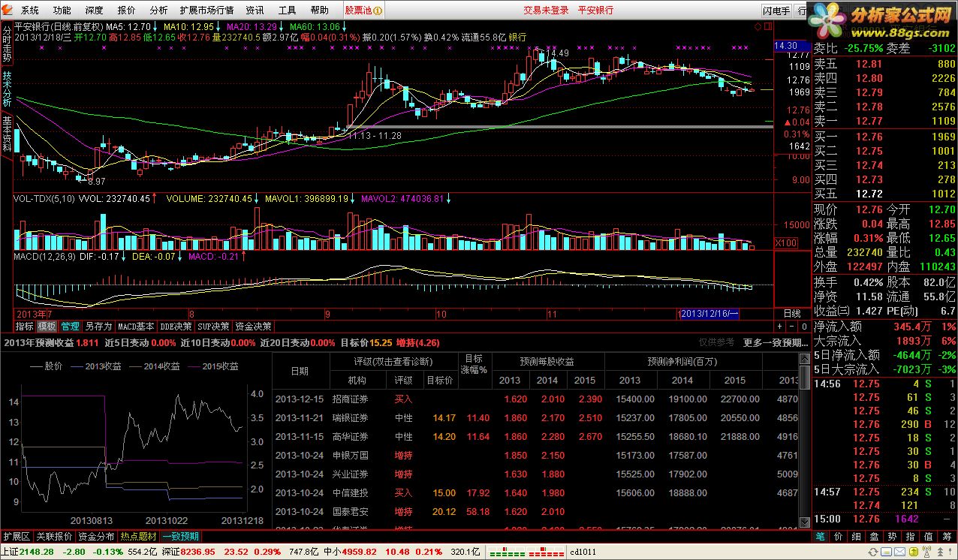Click the minus zoom button under chart
The image size is (958, 560).
tap(791, 326)
